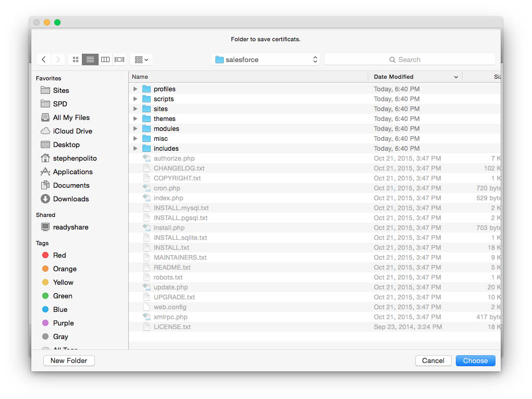Click the green zoom window button
The width and height of the screenshot is (532, 399).
tap(57, 22)
